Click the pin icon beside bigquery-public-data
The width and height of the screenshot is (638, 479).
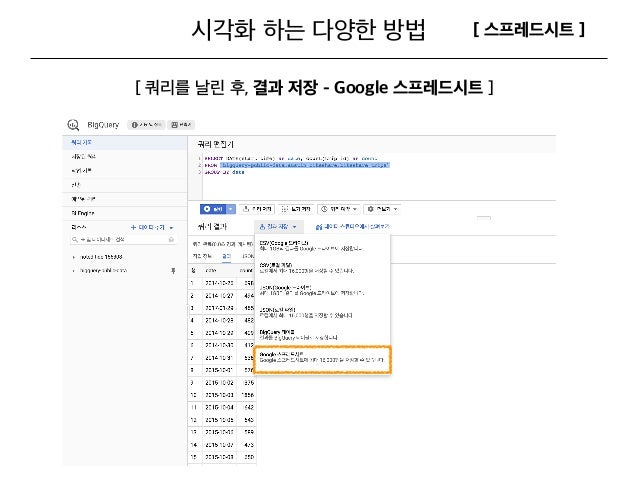click(173, 271)
